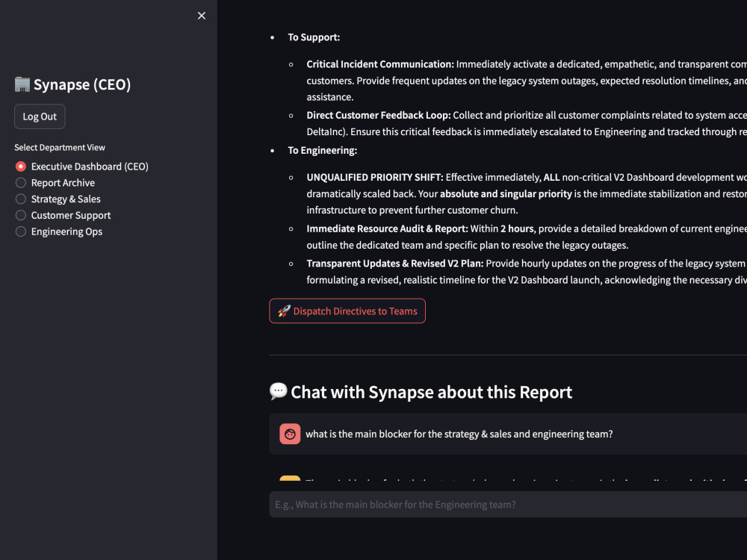Click the user's chat message about main blocker
This screenshot has width=747, height=560.
pyautogui.click(x=459, y=434)
